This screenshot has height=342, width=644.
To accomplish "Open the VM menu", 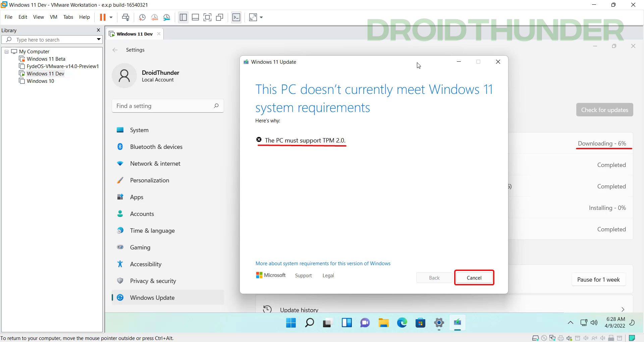I will [x=54, y=17].
